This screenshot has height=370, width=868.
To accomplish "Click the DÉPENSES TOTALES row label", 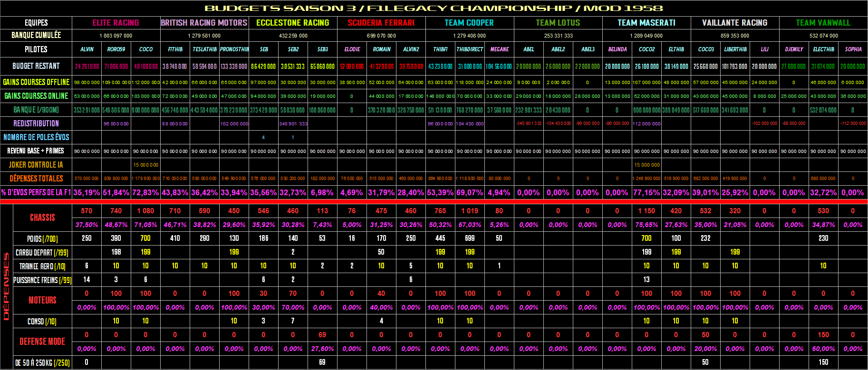I will pyautogui.click(x=36, y=179).
